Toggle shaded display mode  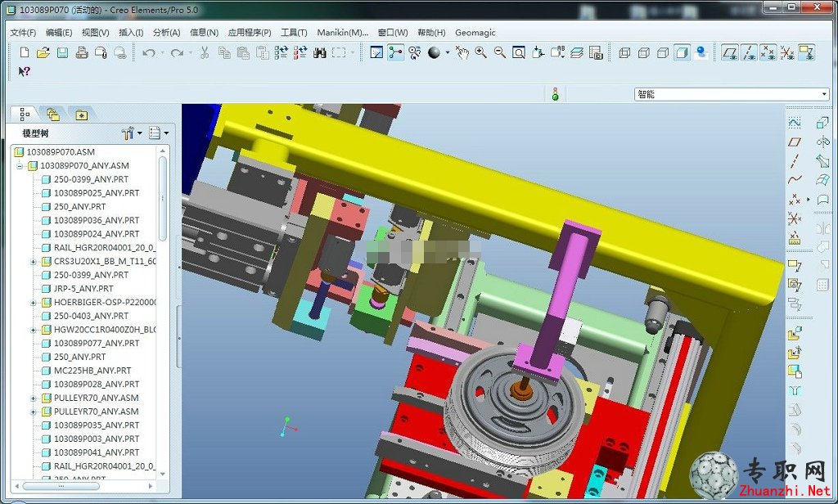pyautogui.click(x=682, y=52)
